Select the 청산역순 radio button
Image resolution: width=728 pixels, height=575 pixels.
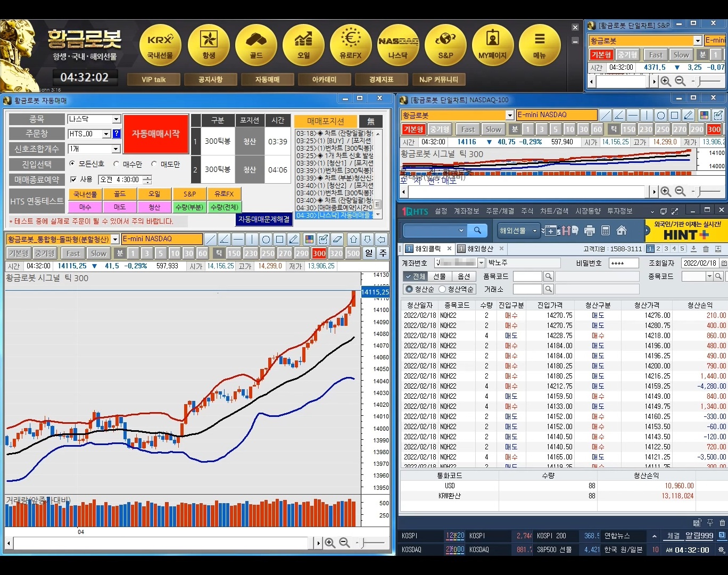tap(442, 289)
